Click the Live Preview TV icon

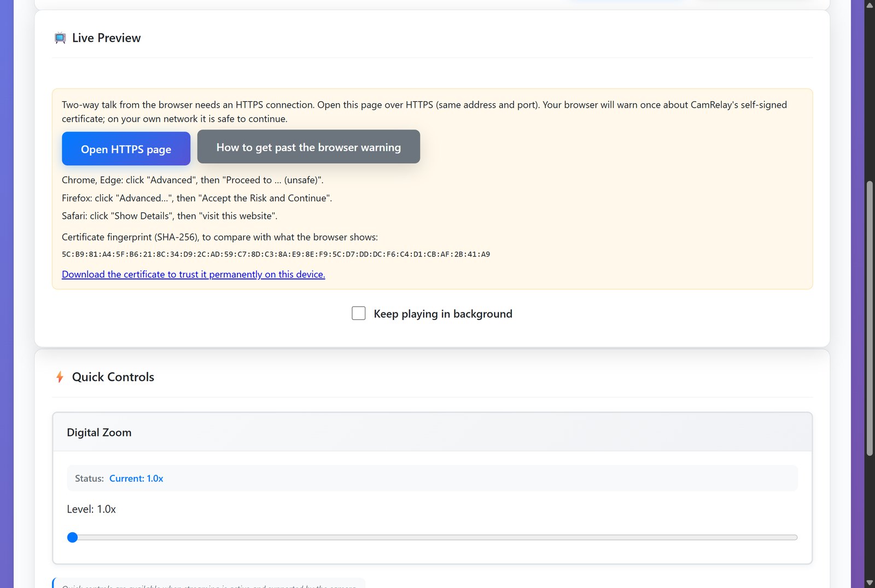60,38
